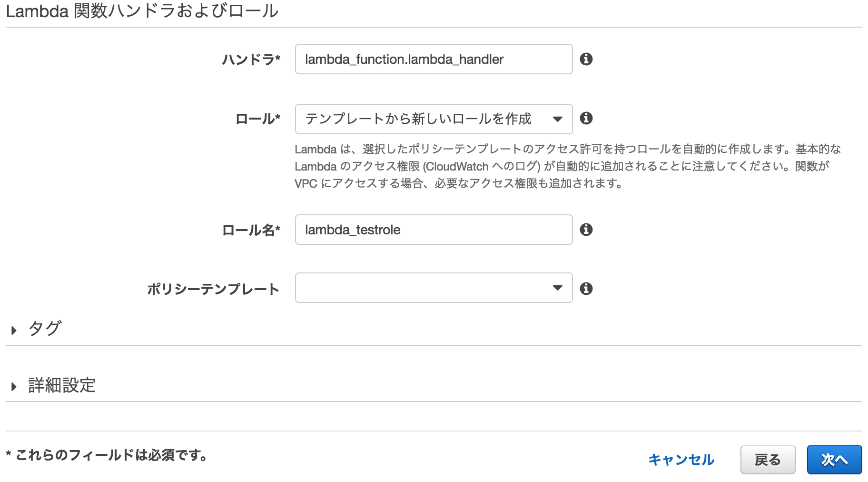Click inside the ハンドラ input field
This screenshot has height=482, width=868.
[433, 59]
